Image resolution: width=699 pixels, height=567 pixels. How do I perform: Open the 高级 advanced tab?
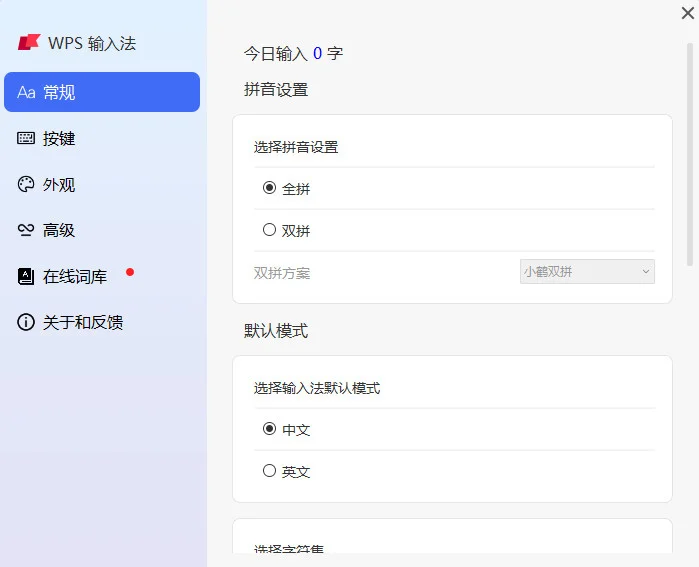(102, 230)
